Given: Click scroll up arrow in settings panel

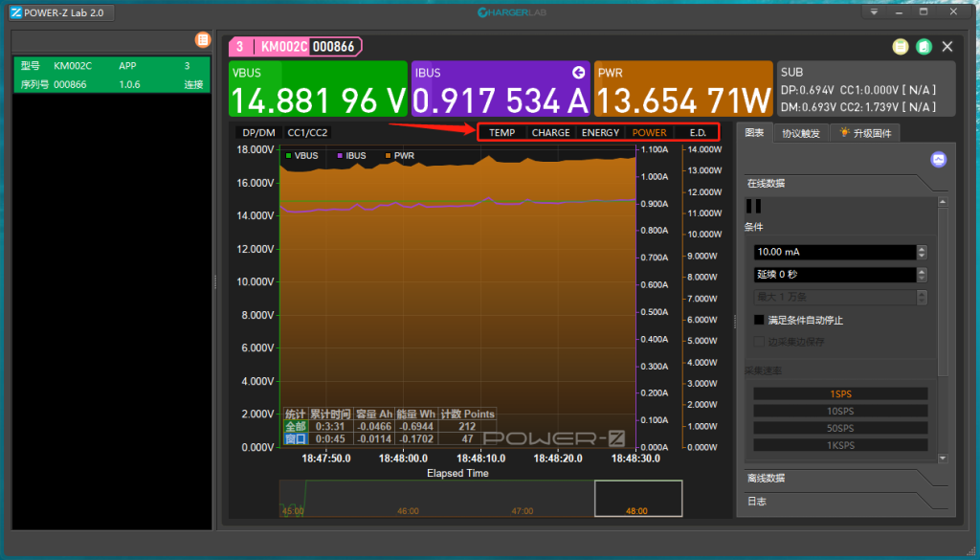Looking at the screenshot, I should 943,202.
